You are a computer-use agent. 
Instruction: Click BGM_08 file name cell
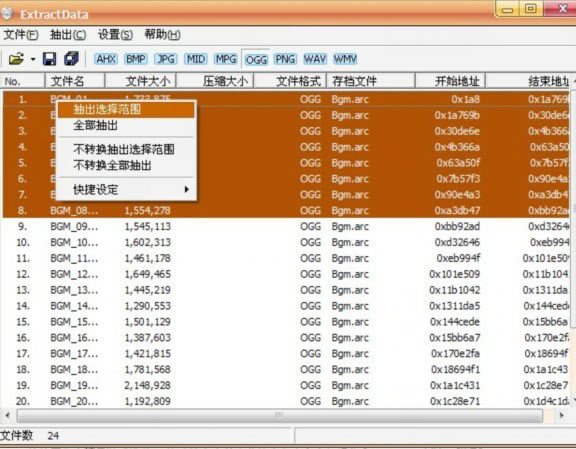pyautogui.click(x=74, y=211)
